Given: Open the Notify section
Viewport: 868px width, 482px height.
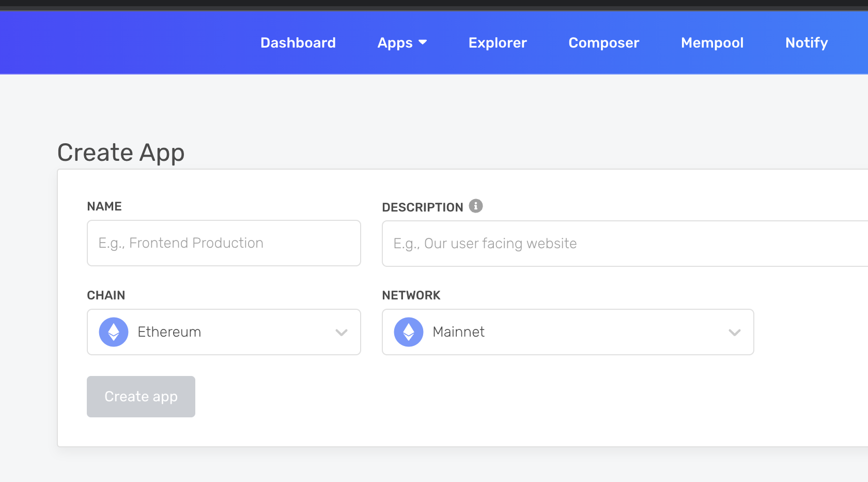Looking at the screenshot, I should 807,42.
